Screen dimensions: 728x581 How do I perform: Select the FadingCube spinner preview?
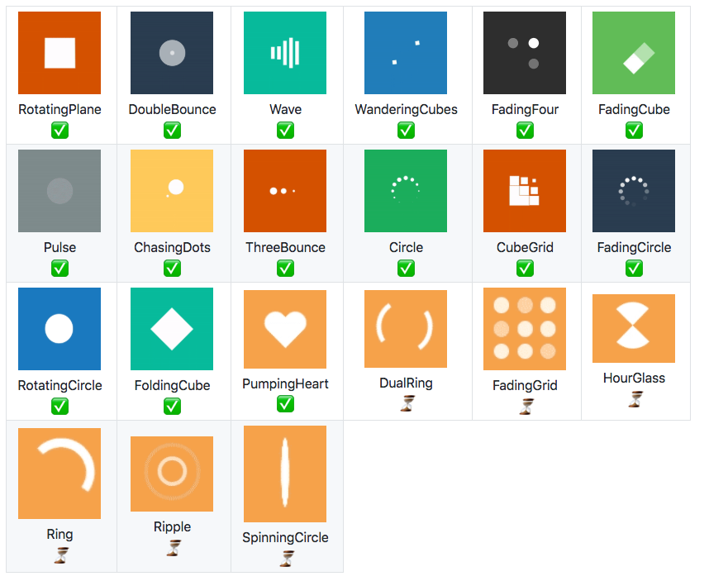634,53
